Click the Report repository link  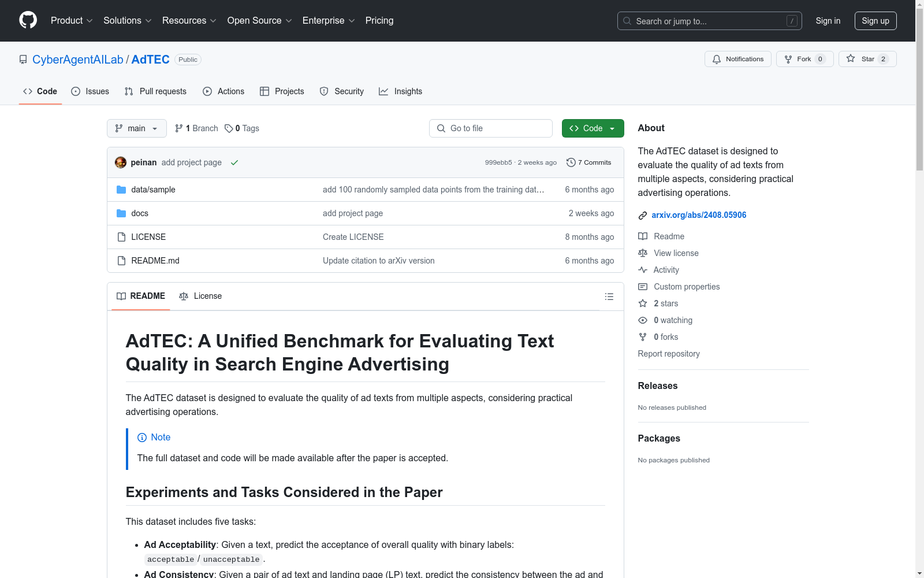tap(669, 354)
